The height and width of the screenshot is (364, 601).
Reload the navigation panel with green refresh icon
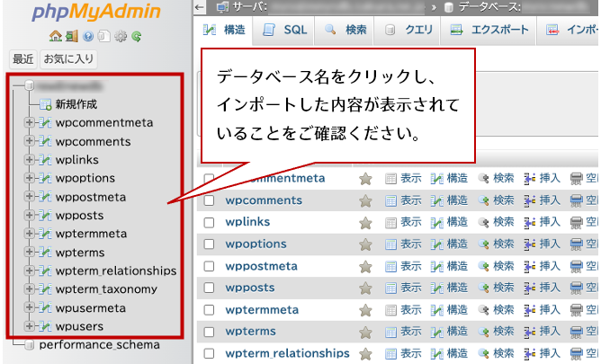137,36
